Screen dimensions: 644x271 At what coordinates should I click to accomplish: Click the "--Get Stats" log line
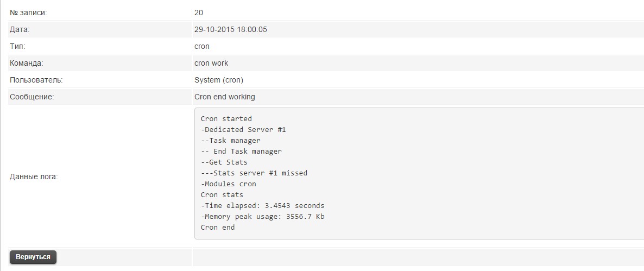(x=224, y=162)
